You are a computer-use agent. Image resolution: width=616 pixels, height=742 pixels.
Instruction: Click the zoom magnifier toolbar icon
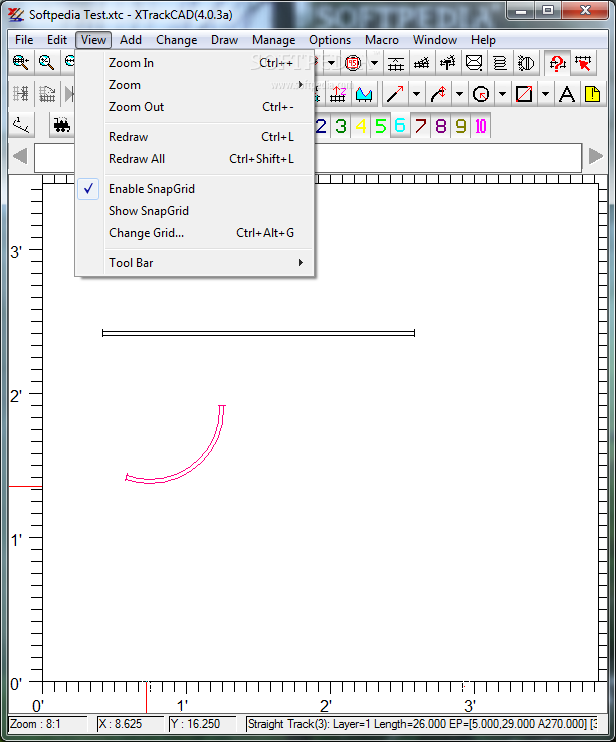coord(46,62)
